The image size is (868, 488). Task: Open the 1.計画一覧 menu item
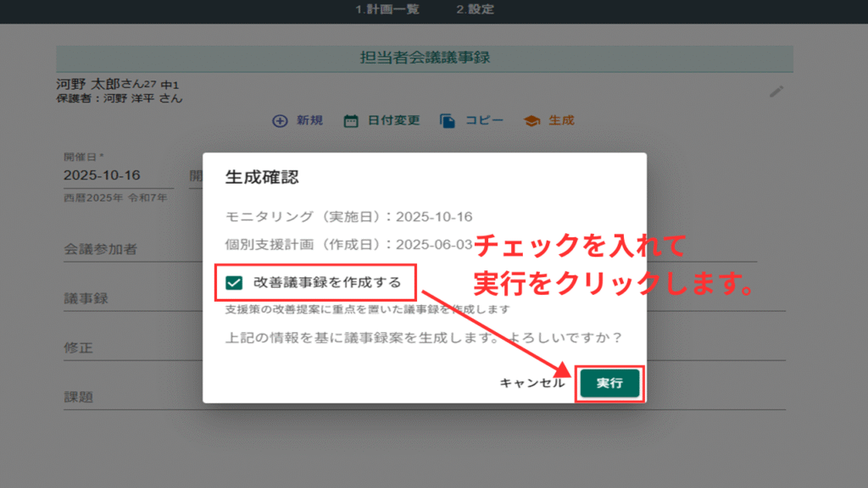pos(387,10)
